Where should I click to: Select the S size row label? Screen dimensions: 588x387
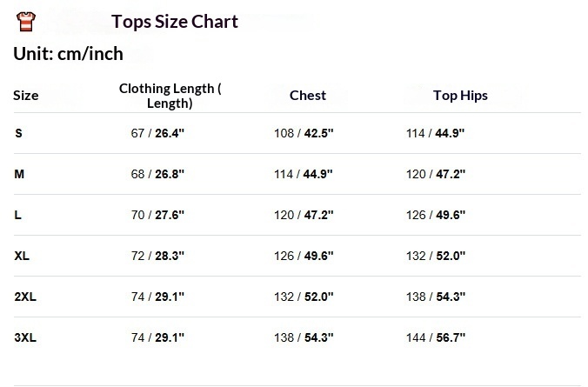point(18,133)
